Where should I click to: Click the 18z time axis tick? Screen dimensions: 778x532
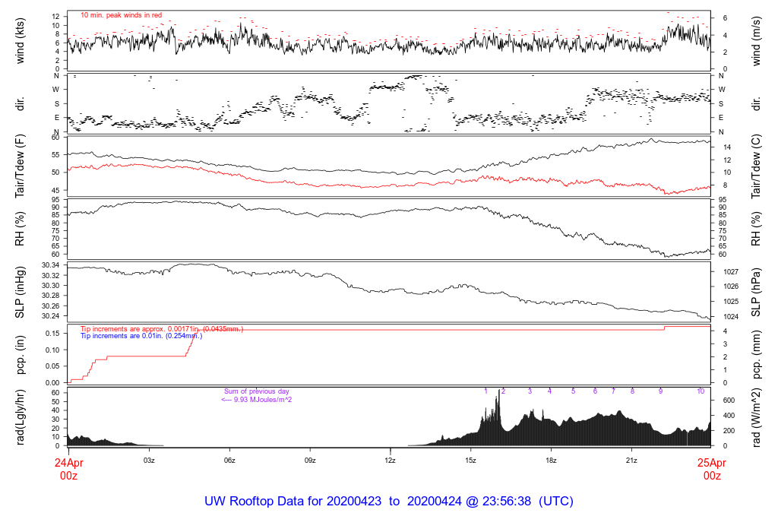click(x=551, y=461)
